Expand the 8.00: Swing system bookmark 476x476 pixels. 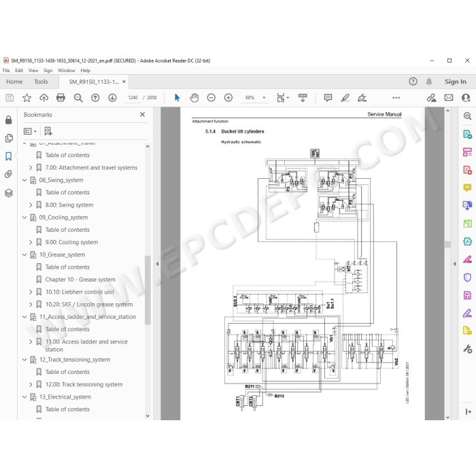[x=31, y=205]
